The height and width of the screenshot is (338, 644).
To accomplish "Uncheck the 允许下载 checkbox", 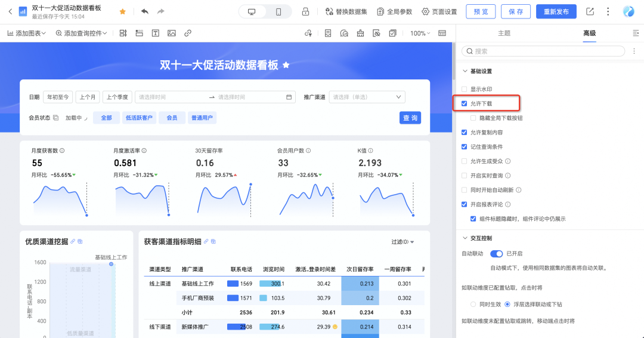I will pyautogui.click(x=464, y=104).
